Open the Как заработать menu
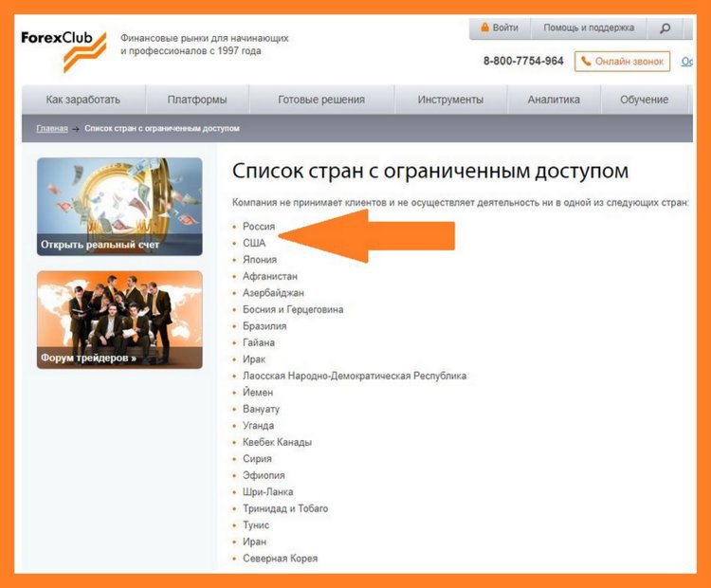Screen dimensions: 711x588 coord(83,100)
